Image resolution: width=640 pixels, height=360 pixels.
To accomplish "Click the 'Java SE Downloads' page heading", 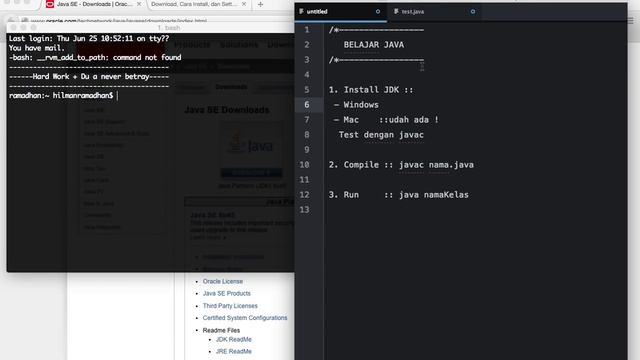I will (x=227, y=110).
